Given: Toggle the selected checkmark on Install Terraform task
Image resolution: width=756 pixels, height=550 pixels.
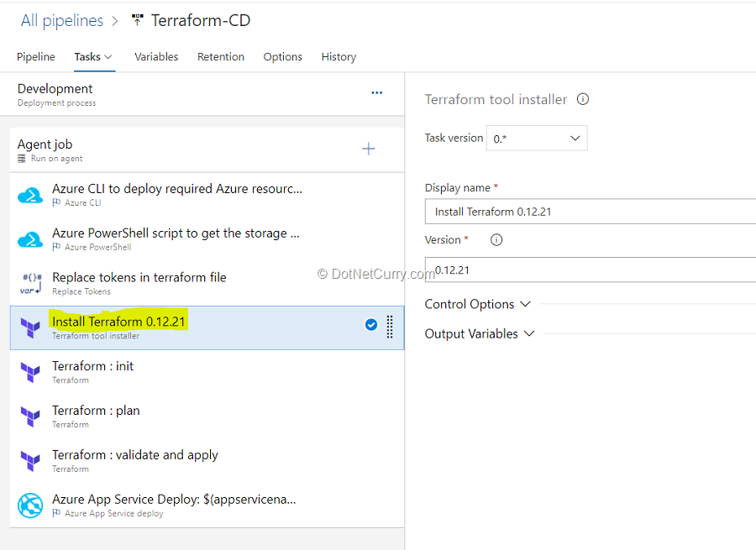Looking at the screenshot, I should [370, 325].
